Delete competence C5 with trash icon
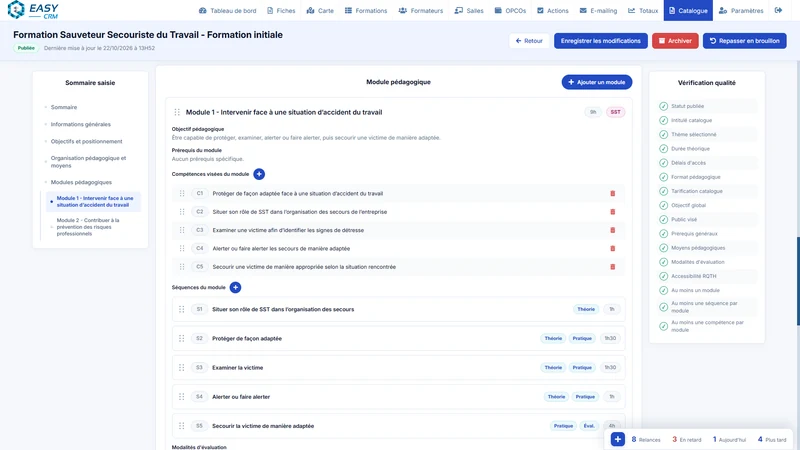This screenshot has height=450, width=800. pos(612,267)
